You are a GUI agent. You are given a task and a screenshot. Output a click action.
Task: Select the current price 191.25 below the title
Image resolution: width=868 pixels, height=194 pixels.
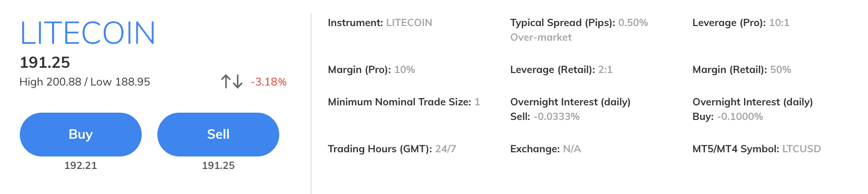[45, 63]
